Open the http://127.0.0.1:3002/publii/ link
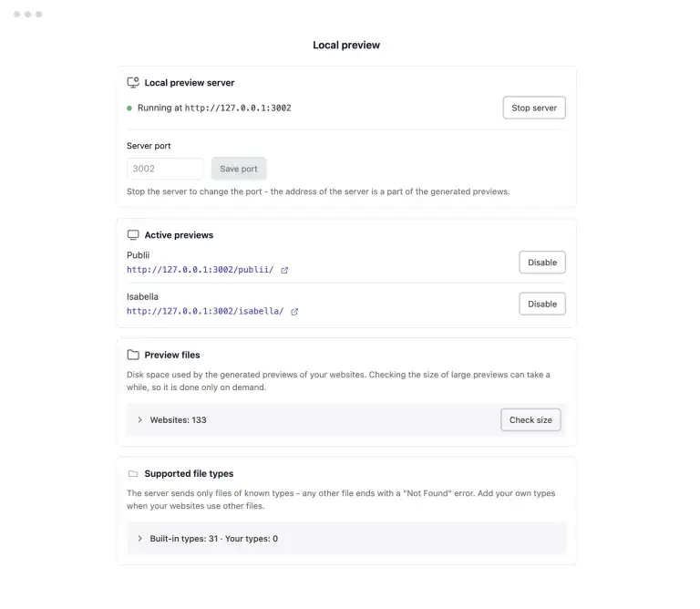Image resolution: width=700 pixels, height=609 pixels. [200, 270]
